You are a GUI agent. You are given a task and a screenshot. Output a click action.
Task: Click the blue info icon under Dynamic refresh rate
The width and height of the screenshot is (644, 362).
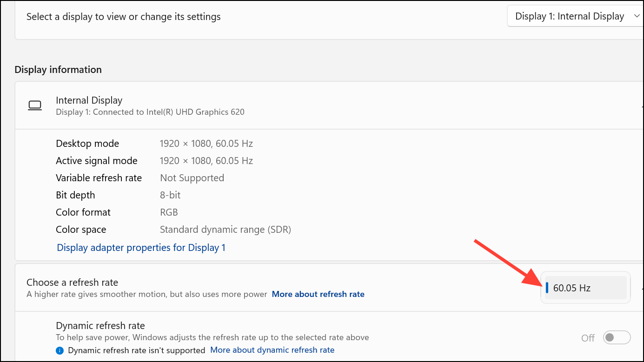click(x=60, y=350)
